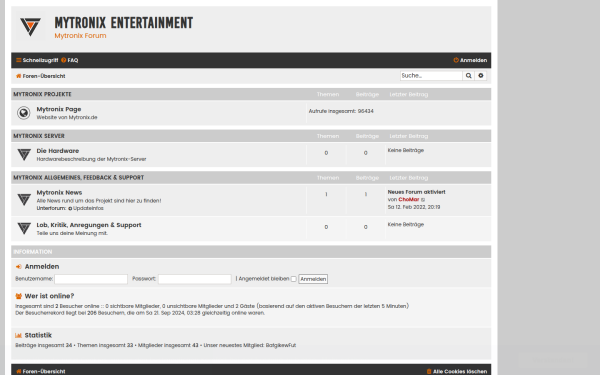Click the globe icon for Mytronix Page
This screenshot has width=600, height=375.
point(24,113)
